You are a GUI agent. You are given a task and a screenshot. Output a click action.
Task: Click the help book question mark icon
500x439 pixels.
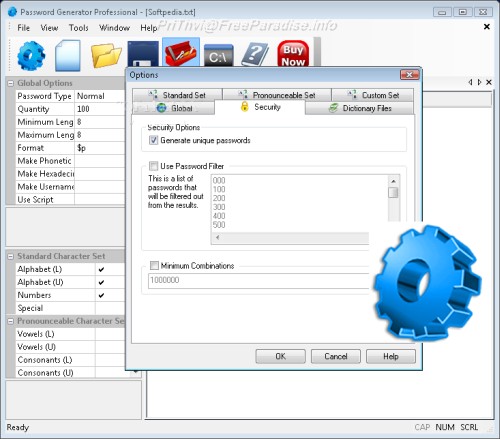pyautogui.click(x=255, y=54)
